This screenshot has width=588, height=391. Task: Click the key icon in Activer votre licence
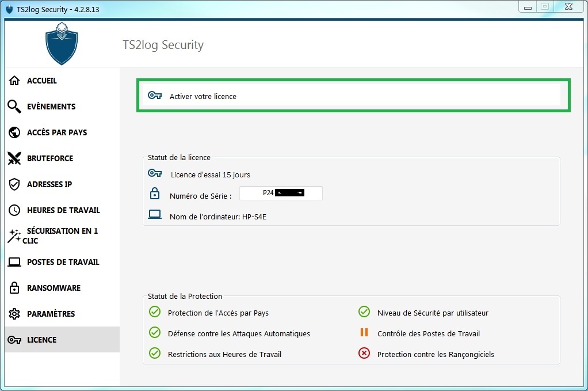click(155, 96)
